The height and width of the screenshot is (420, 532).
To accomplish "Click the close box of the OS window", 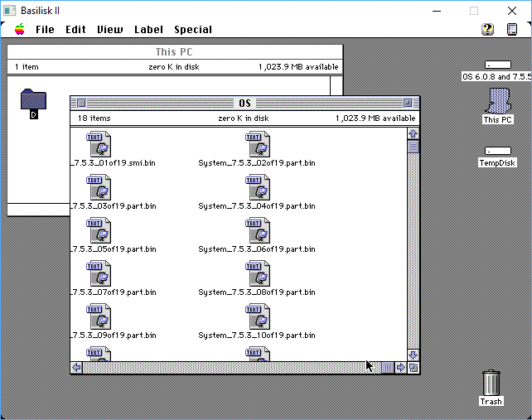I will pyautogui.click(x=81, y=103).
